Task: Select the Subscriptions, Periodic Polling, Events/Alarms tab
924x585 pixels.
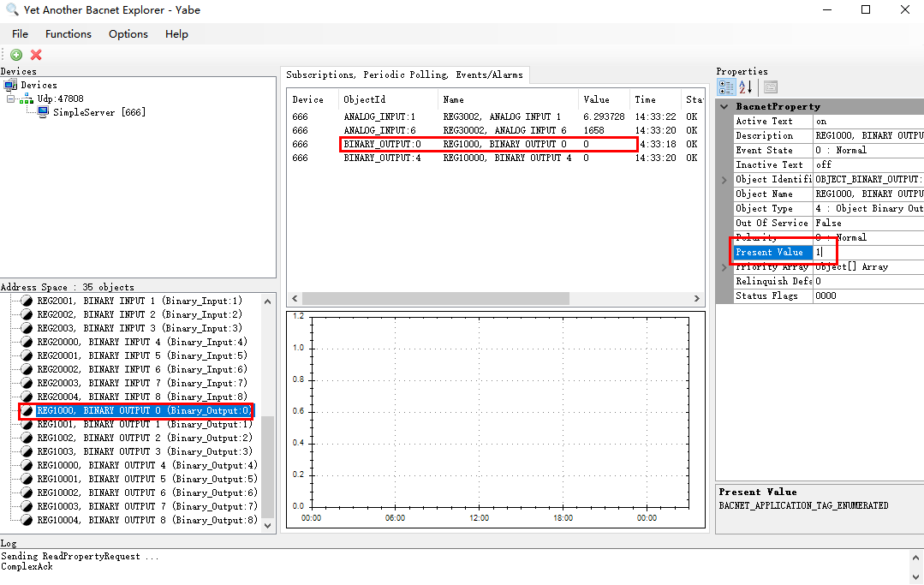Action: 405,75
